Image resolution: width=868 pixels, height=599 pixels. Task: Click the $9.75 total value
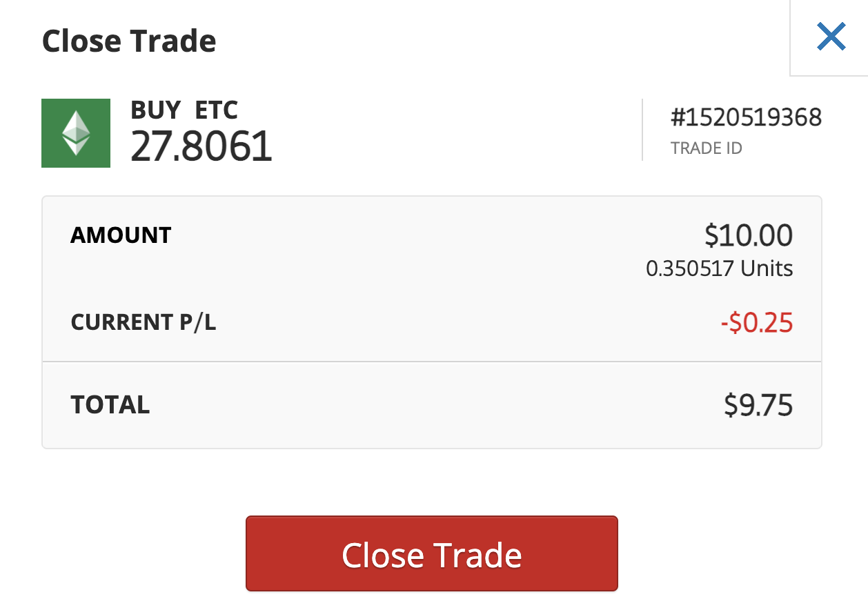[758, 405]
